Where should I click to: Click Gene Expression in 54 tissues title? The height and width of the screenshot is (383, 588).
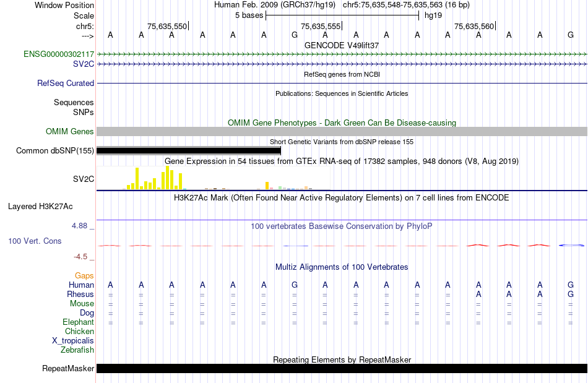click(342, 161)
